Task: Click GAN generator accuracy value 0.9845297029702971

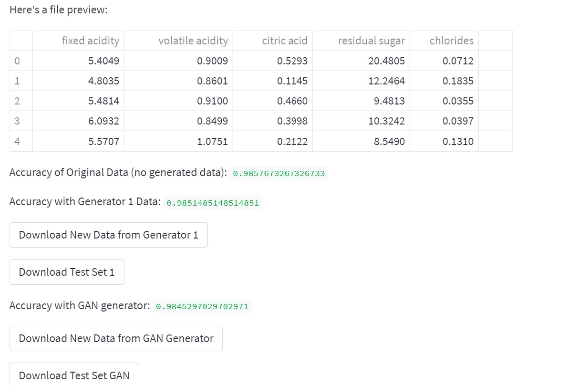Action: (202, 306)
